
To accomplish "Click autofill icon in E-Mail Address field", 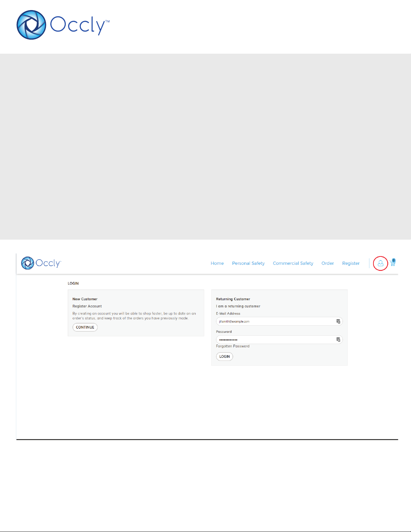I will pos(338,322).
